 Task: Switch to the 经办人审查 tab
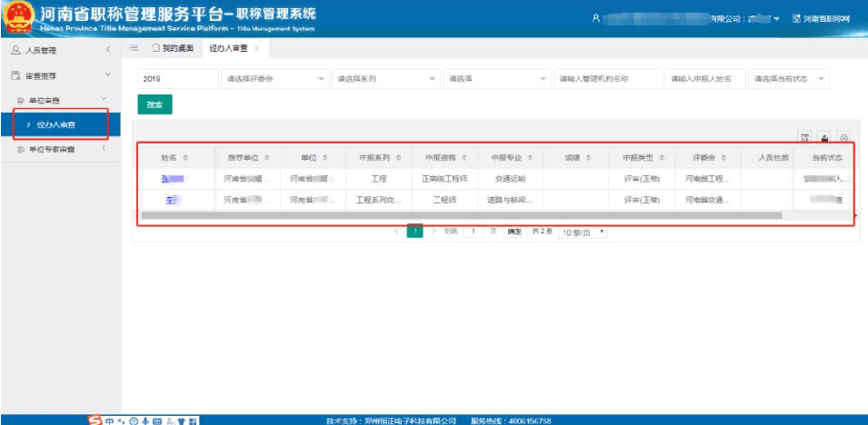tap(228, 49)
